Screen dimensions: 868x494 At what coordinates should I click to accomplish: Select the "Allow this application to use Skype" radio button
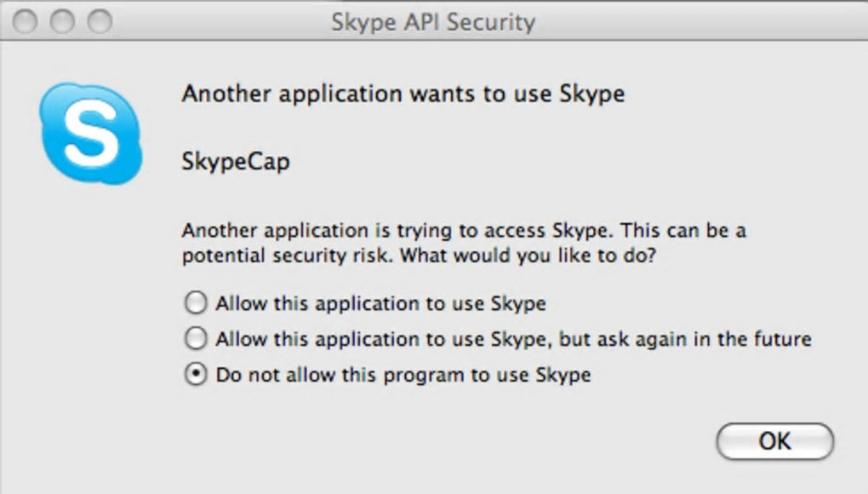point(196,302)
